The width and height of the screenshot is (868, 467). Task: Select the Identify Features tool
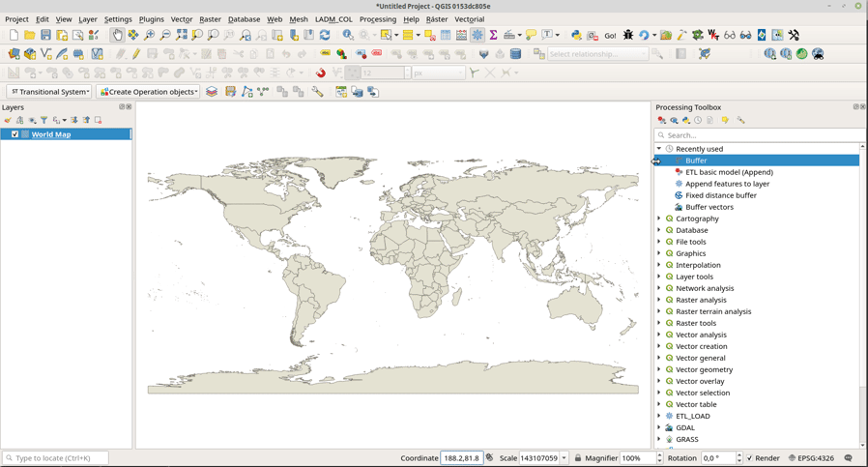(348, 35)
